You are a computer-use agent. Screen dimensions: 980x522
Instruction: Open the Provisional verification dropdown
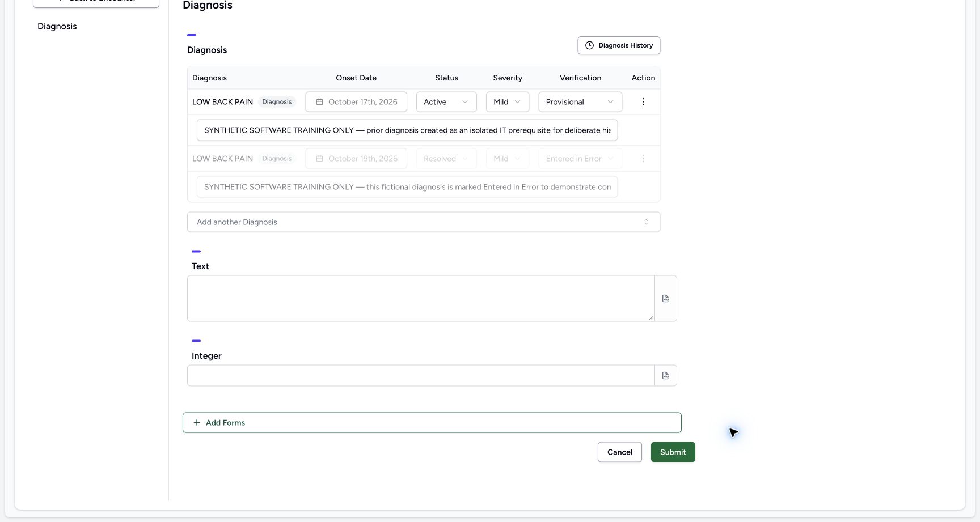[x=580, y=102]
